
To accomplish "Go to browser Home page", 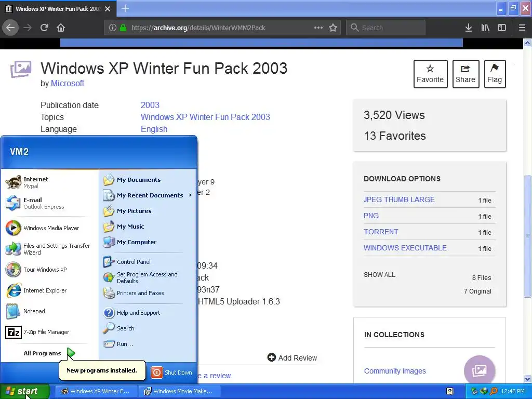I will pyautogui.click(x=61, y=28).
